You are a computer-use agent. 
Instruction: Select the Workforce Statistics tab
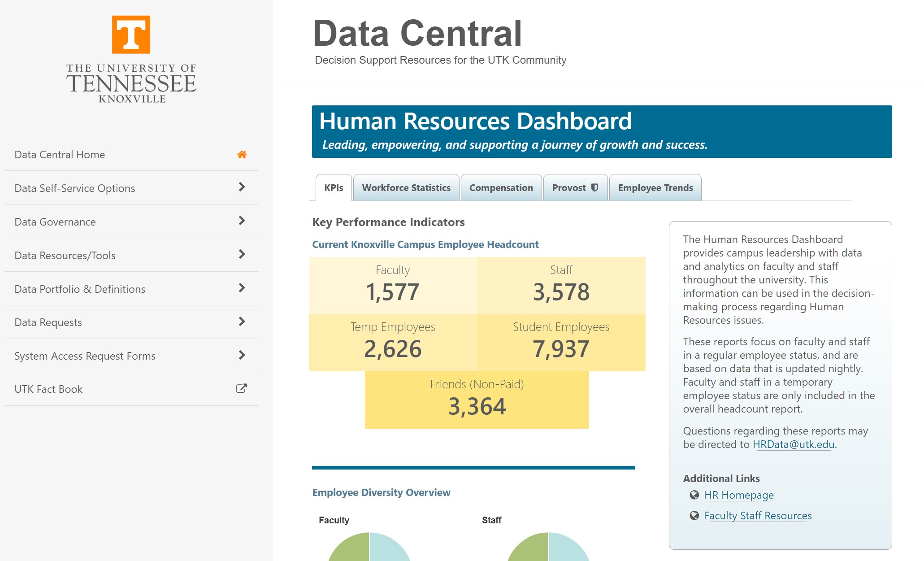406,187
